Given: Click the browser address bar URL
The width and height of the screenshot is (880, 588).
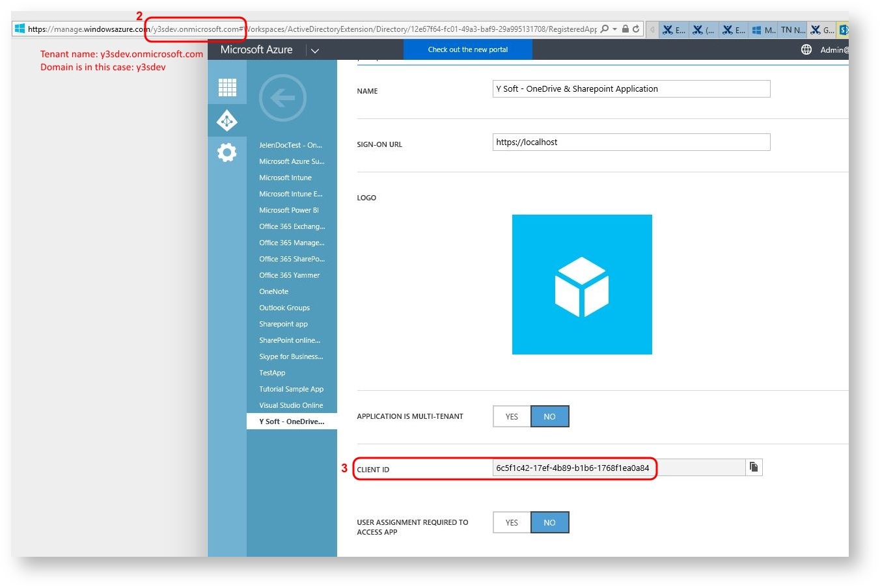Looking at the screenshot, I should [x=312, y=29].
